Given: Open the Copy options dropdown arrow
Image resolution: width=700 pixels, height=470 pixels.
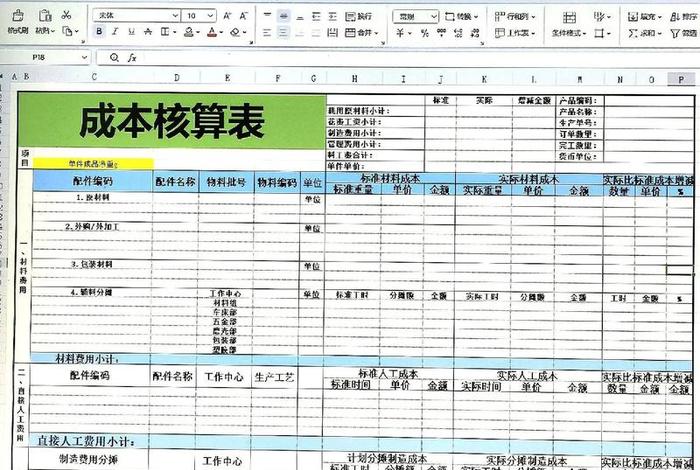Looking at the screenshot, I should point(77,32).
